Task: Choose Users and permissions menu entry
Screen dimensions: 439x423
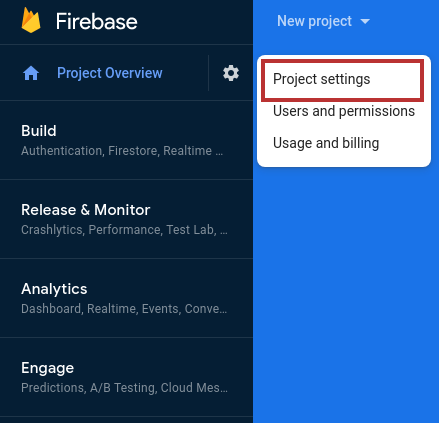Action: pyautogui.click(x=344, y=111)
